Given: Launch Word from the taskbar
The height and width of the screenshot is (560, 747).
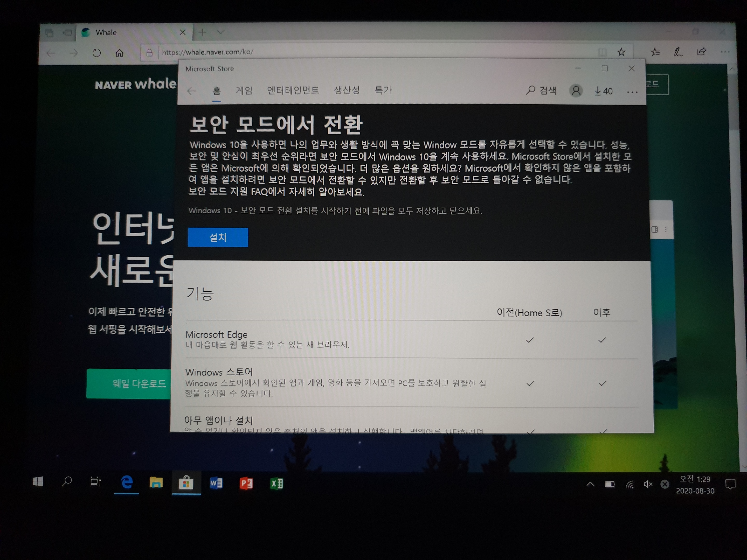Looking at the screenshot, I should (216, 483).
